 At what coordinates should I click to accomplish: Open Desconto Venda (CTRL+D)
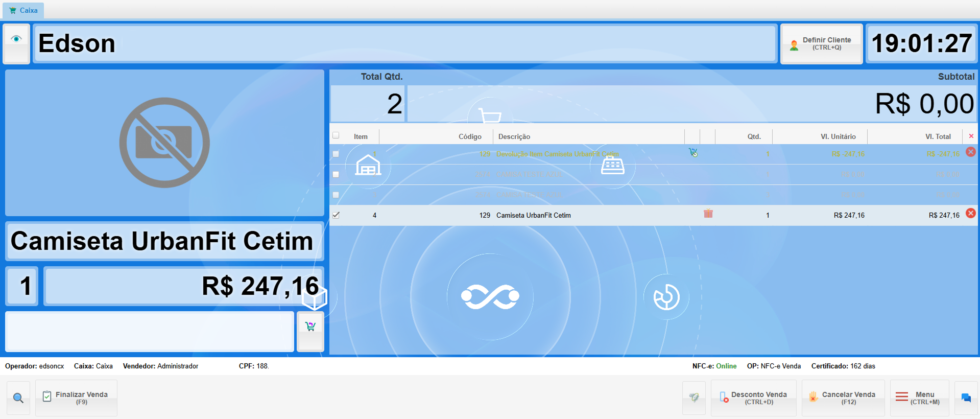click(753, 398)
